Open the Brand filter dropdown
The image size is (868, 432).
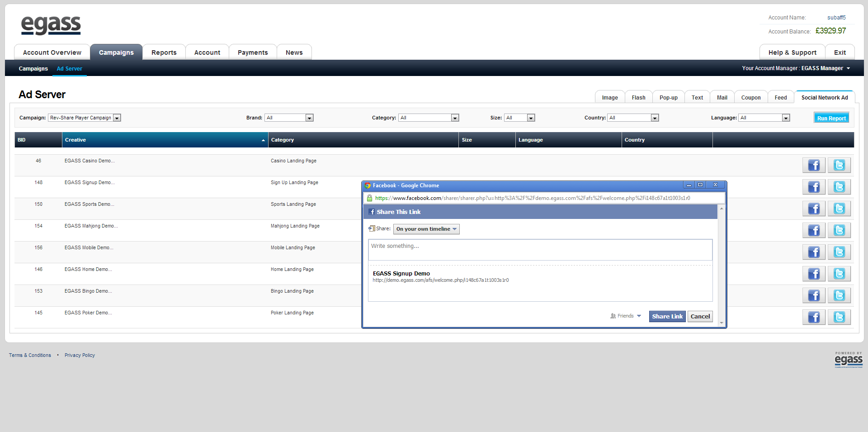(x=289, y=118)
